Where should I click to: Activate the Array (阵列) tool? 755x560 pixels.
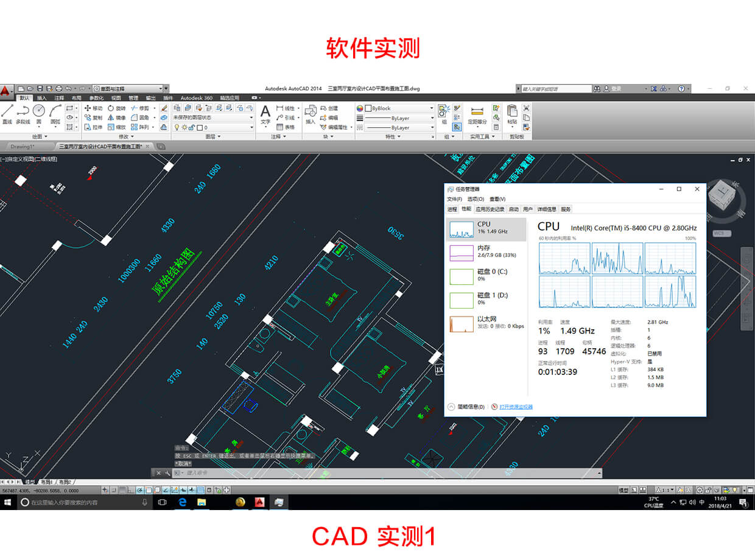point(140,127)
